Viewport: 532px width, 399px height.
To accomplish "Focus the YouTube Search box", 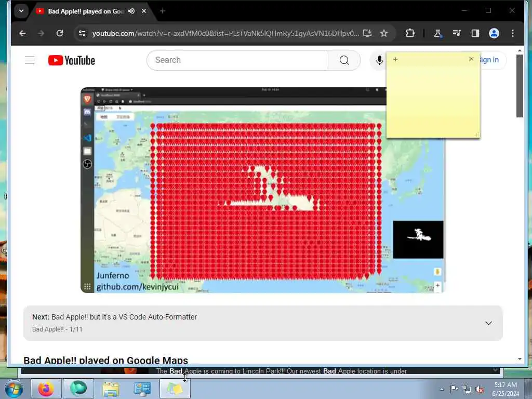I will (237, 60).
